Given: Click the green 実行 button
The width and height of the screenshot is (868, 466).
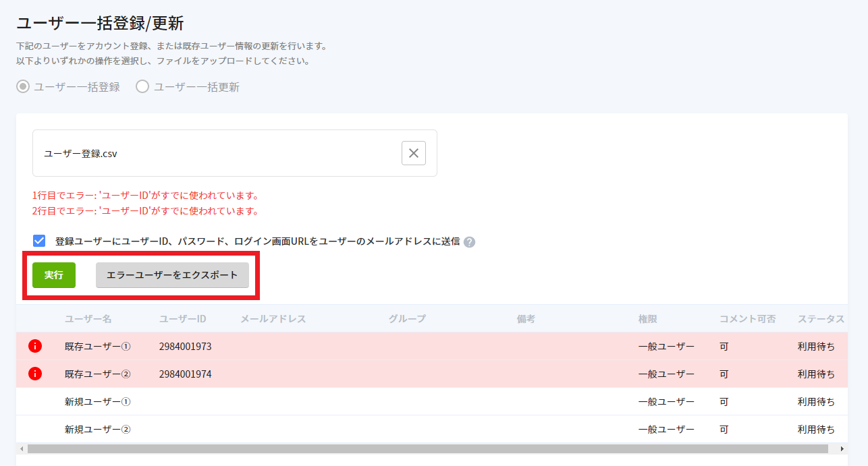Looking at the screenshot, I should click(54, 275).
